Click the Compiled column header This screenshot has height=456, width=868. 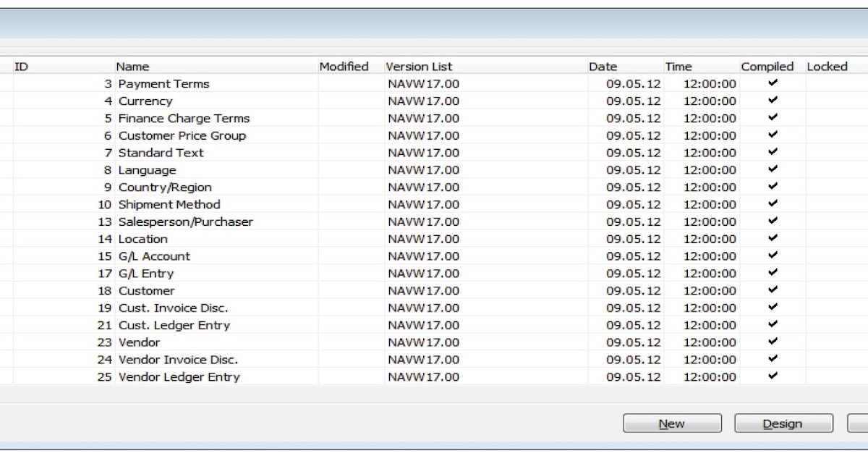(767, 66)
